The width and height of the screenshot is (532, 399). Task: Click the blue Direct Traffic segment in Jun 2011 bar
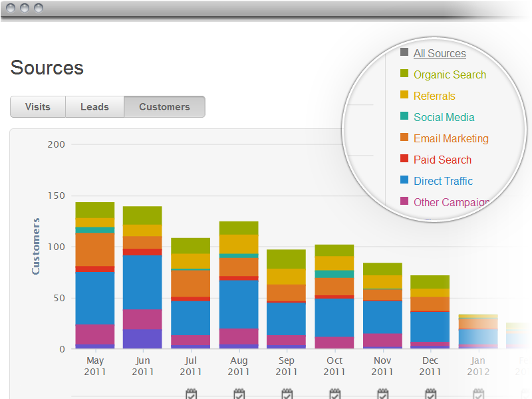click(142, 282)
